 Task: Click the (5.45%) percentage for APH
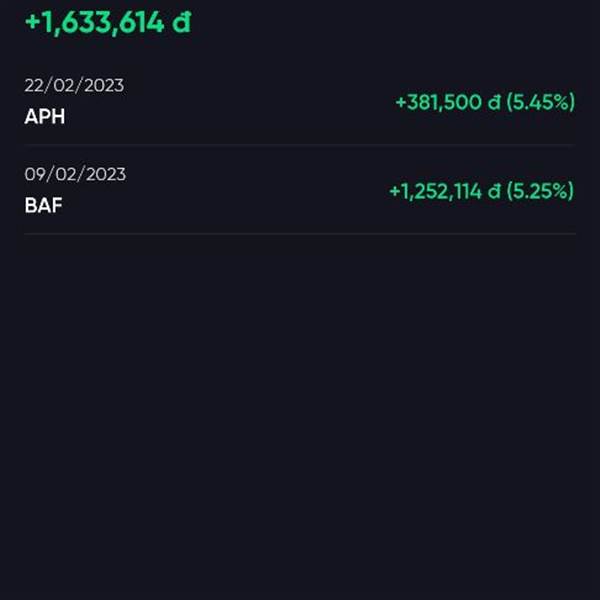[x=540, y=102]
